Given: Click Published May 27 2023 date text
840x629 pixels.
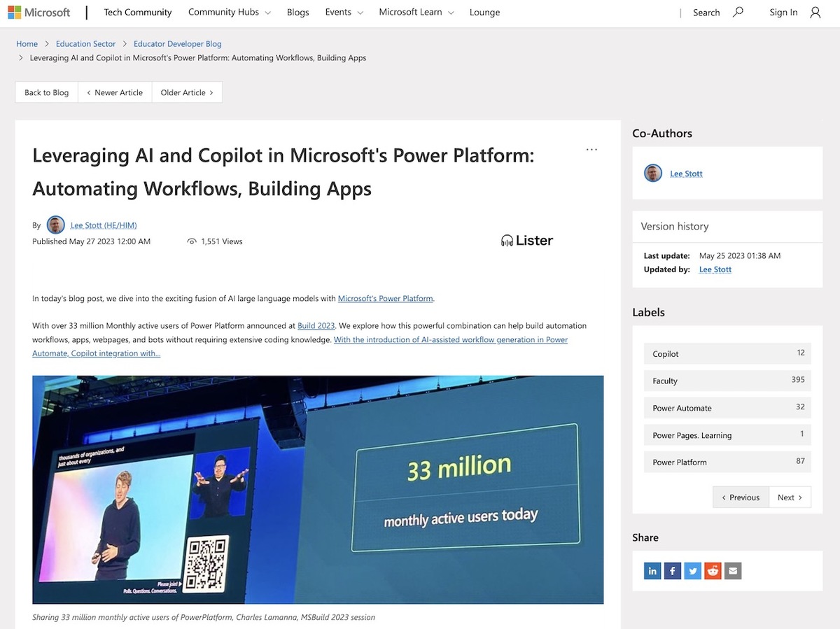Looking at the screenshot, I should pyautogui.click(x=92, y=241).
